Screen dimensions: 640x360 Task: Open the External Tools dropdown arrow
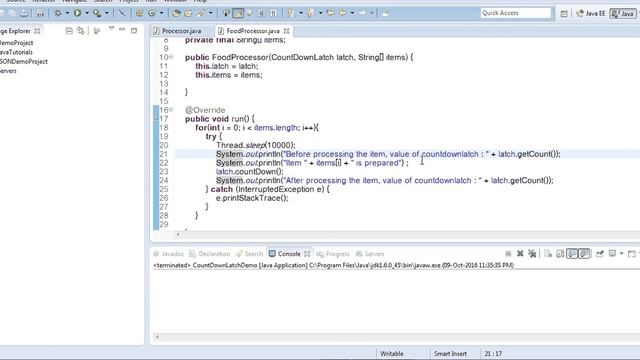tap(107, 13)
